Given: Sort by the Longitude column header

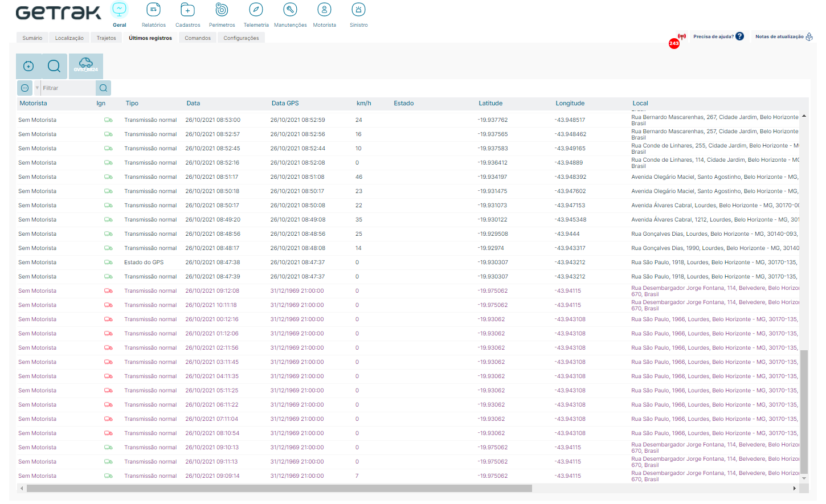Looking at the screenshot, I should click(x=570, y=104).
